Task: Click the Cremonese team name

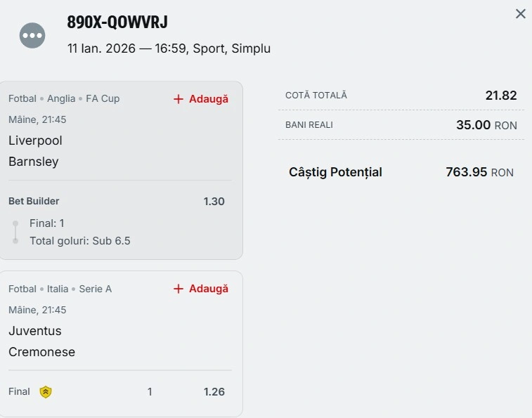Action: pyautogui.click(x=41, y=352)
